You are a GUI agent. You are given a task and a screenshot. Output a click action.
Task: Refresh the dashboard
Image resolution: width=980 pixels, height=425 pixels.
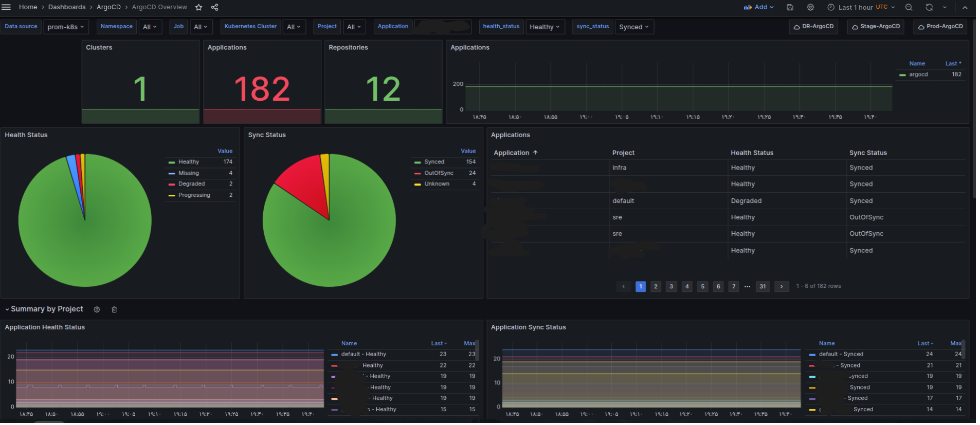929,7
